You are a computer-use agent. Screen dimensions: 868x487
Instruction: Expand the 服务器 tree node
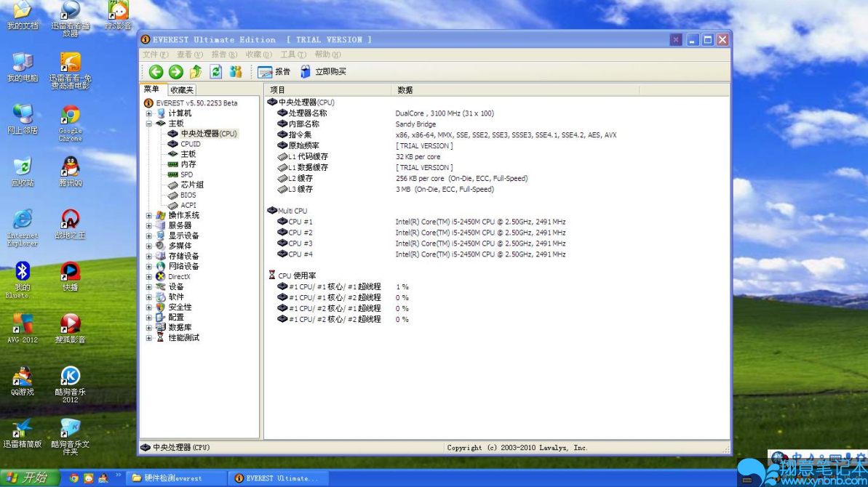tap(149, 225)
